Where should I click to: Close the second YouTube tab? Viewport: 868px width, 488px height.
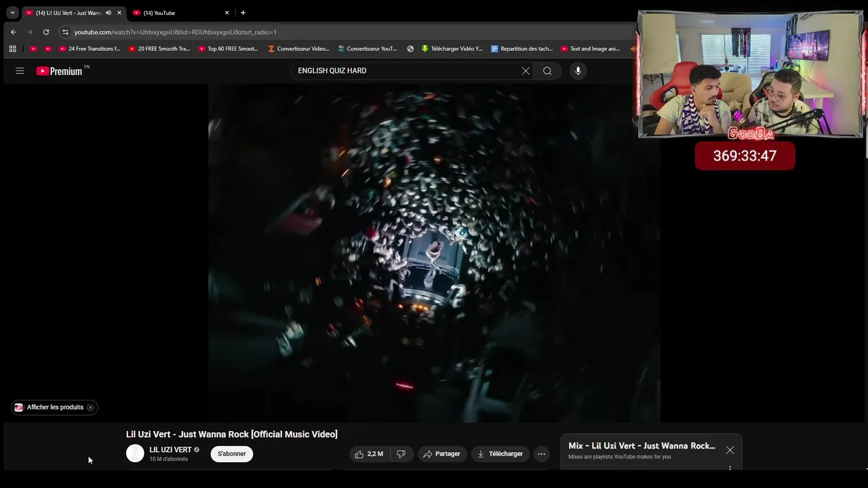point(227,13)
